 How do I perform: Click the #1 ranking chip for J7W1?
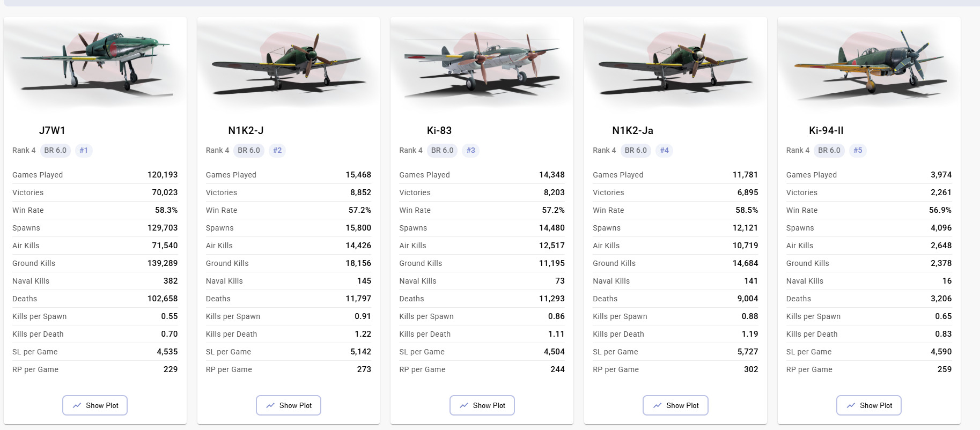pyautogui.click(x=84, y=150)
